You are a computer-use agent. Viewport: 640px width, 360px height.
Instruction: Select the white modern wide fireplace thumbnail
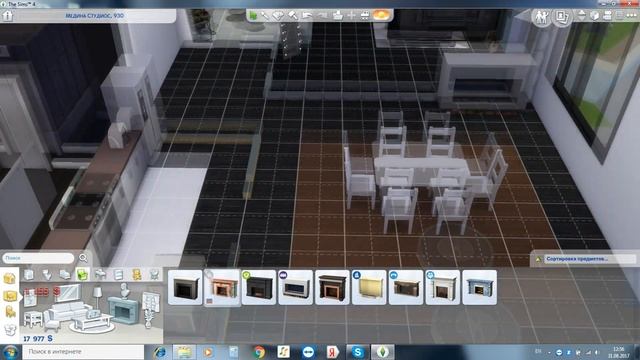pyautogui.click(x=296, y=287)
